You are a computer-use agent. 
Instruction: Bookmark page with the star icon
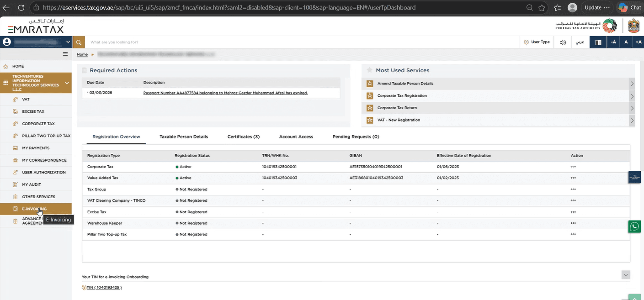542,8
